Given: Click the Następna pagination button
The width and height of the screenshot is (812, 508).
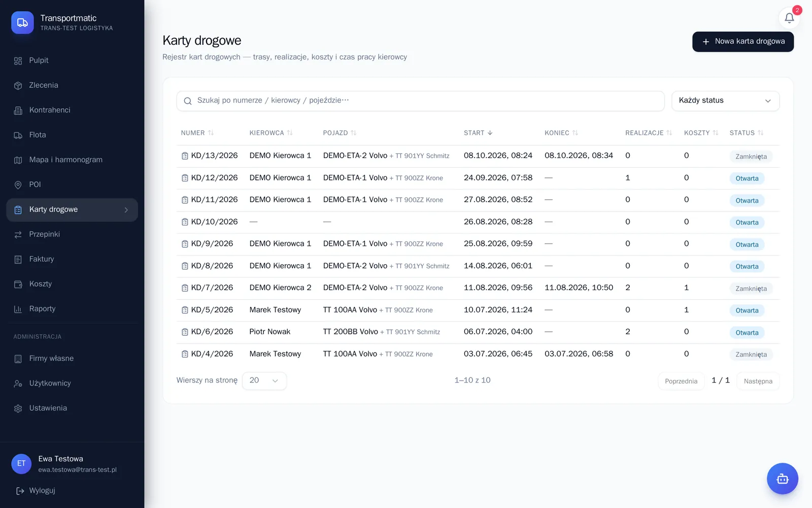Looking at the screenshot, I should pyautogui.click(x=758, y=381).
